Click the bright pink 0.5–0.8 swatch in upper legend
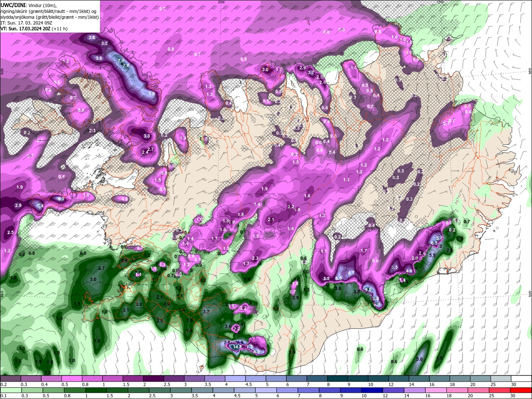Image resolution: width=532 pixels, height=399 pixels. [x=71, y=379]
